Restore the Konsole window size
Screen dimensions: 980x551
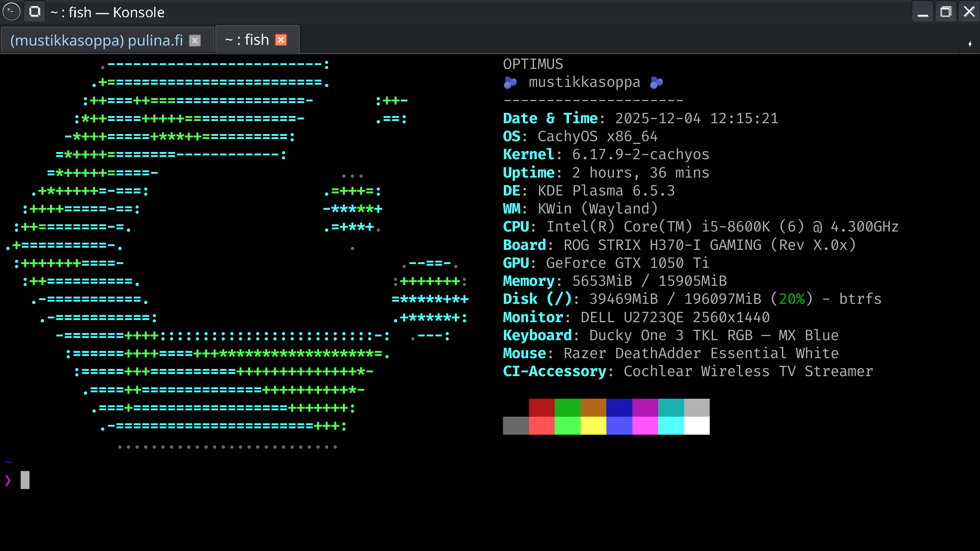click(x=946, y=12)
